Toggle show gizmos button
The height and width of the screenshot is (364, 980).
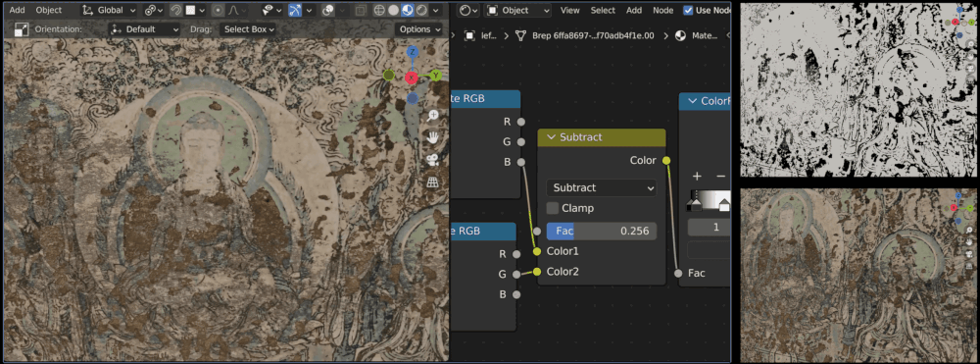(295, 10)
